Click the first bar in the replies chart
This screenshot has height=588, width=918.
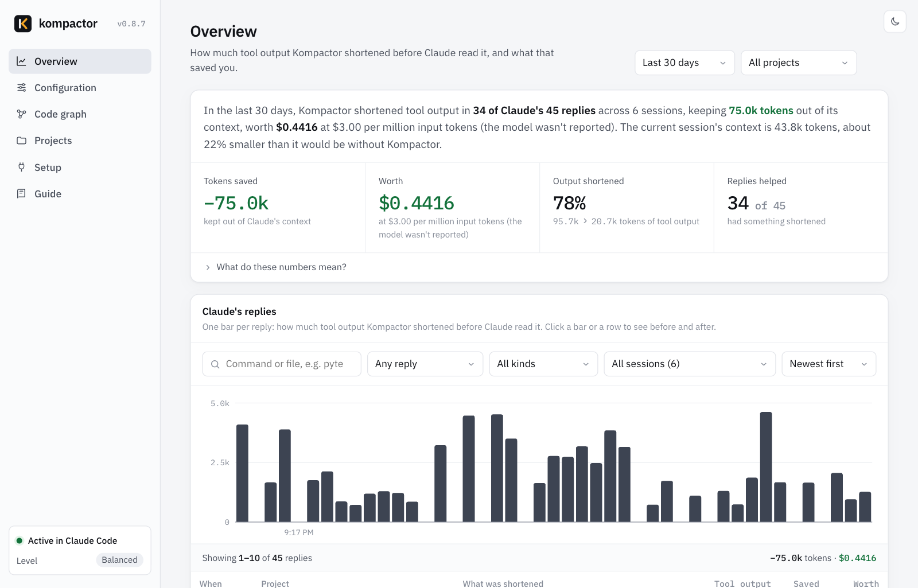[x=242, y=473]
